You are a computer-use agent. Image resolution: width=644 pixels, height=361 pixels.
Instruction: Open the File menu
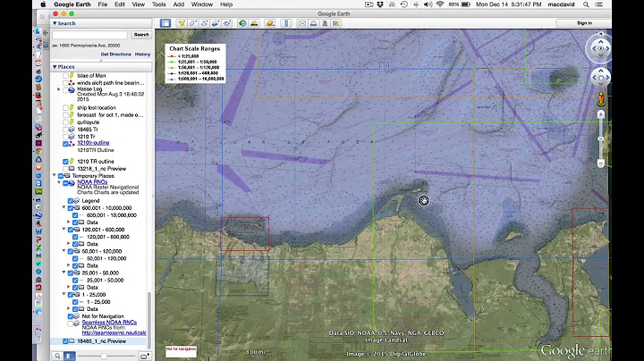[103, 4]
